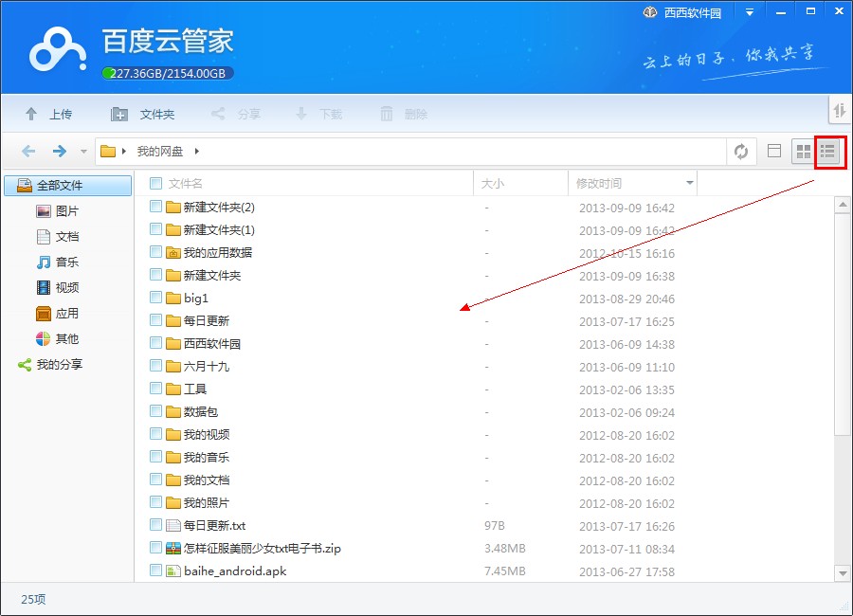The image size is (853, 616).
Task: Open the transfer list side panel icon
Action: tap(840, 111)
